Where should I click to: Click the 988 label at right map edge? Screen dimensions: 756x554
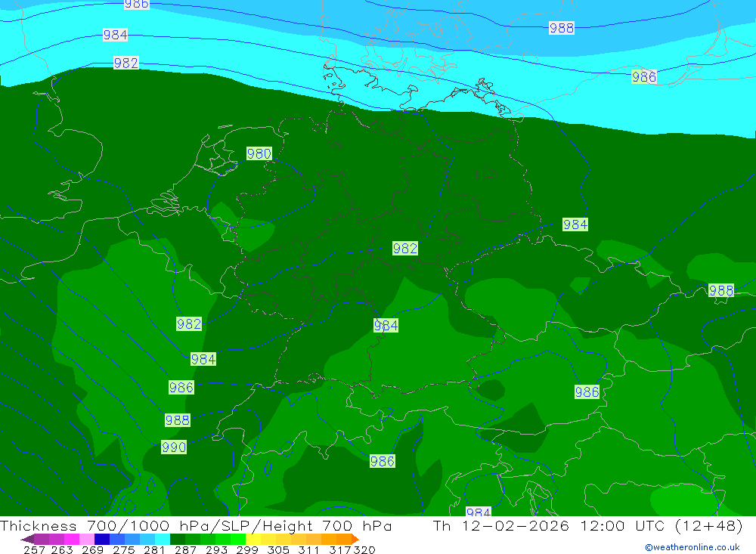click(720, 291)
